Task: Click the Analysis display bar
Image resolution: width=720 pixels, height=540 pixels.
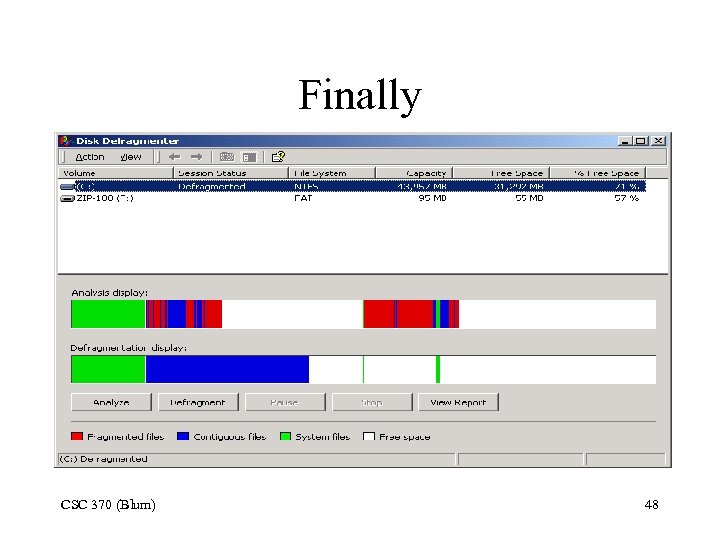Action: pyautogui.click(x=363, y=314)
